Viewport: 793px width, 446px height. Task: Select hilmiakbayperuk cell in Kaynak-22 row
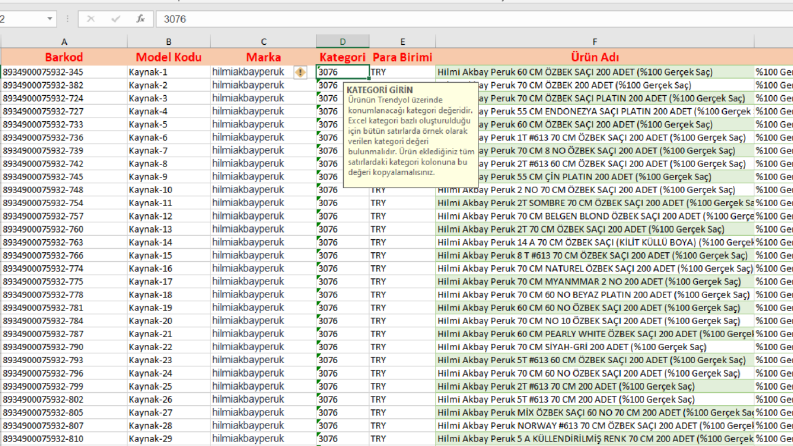pos(263,347)
